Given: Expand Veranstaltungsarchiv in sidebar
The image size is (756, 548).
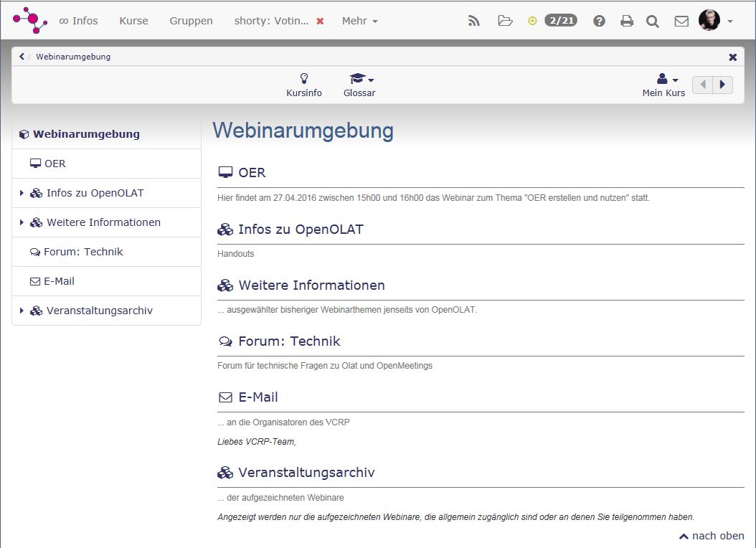Looking at the screenshot, I should pyautogui.click(x=22, y=311).
